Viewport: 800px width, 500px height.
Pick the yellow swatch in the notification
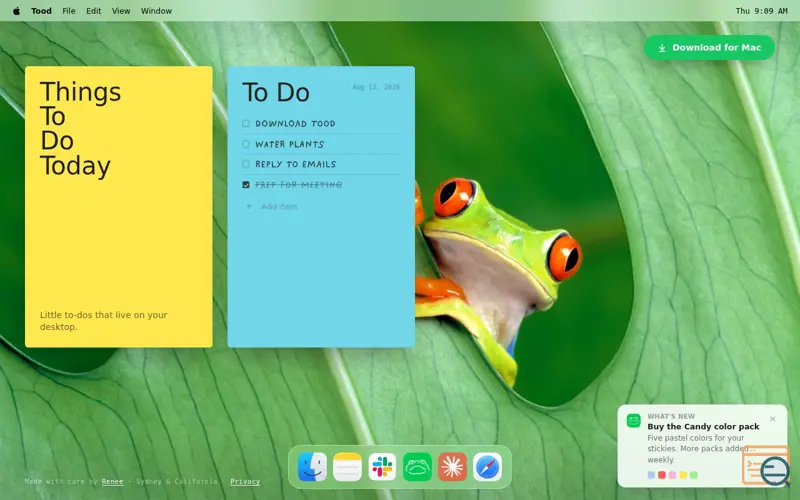(683, 475)
